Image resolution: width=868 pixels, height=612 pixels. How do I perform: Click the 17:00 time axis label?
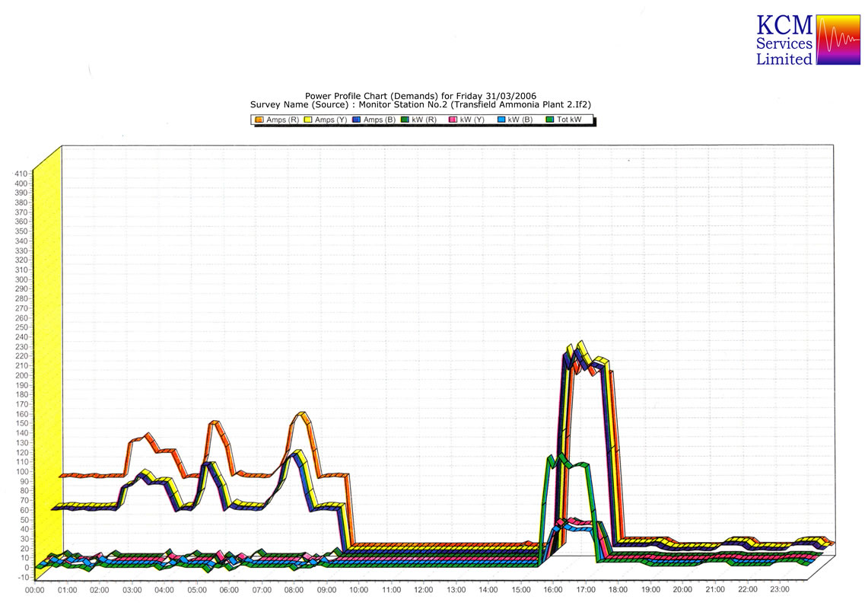(586, 591)
